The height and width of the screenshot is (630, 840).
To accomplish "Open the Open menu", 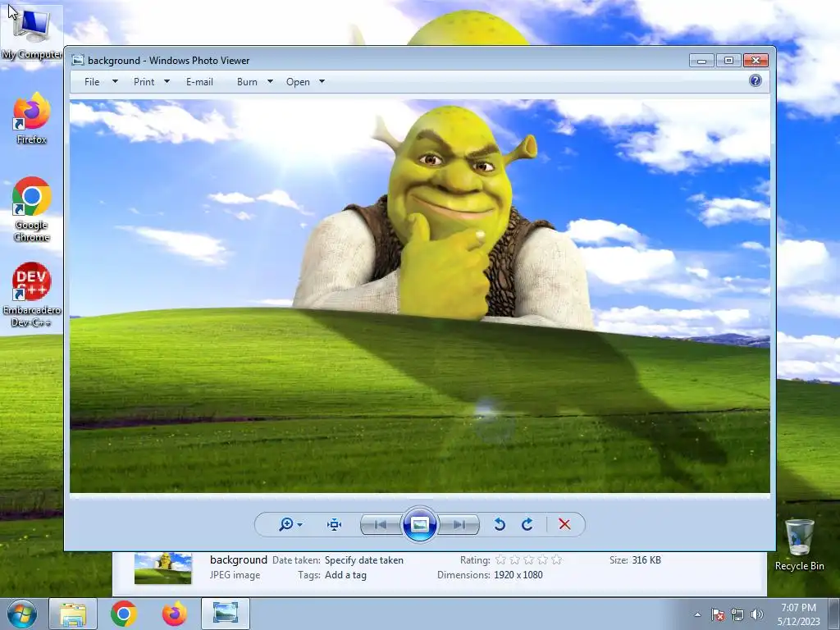I will [298, 82].
